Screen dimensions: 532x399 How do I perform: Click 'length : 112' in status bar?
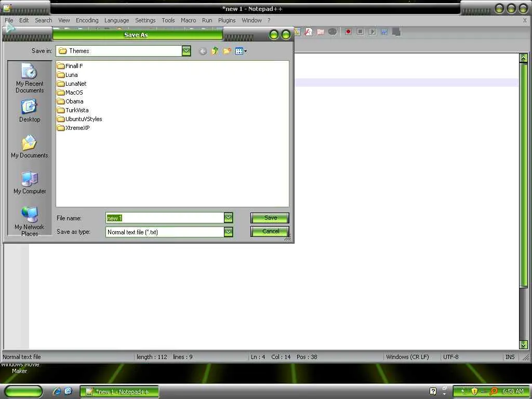click(x=152, y=357)
